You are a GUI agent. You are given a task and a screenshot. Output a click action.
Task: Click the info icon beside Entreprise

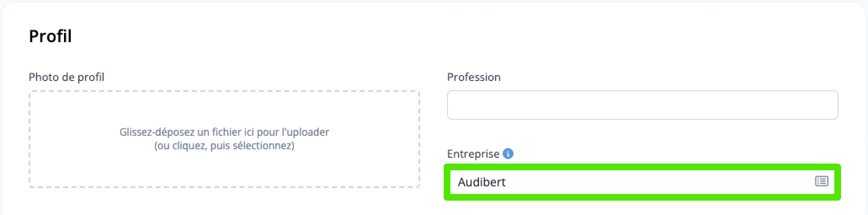tap(508, 154)
